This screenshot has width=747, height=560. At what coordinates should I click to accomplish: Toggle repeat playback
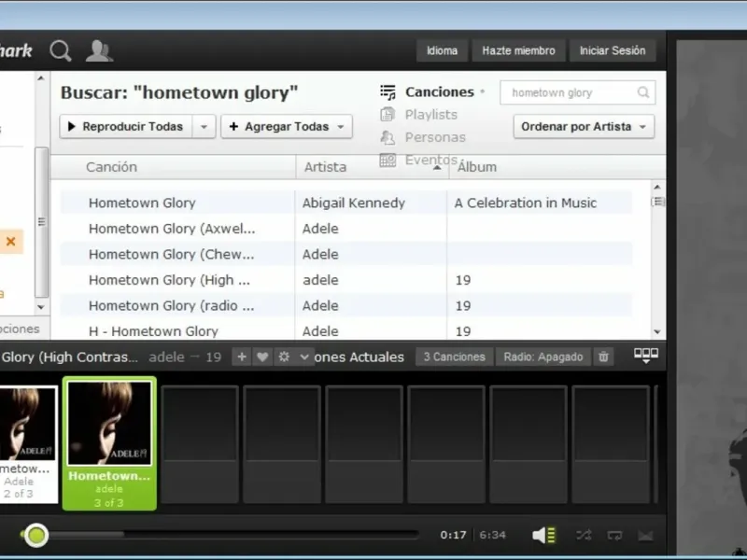tap(614, 536)
